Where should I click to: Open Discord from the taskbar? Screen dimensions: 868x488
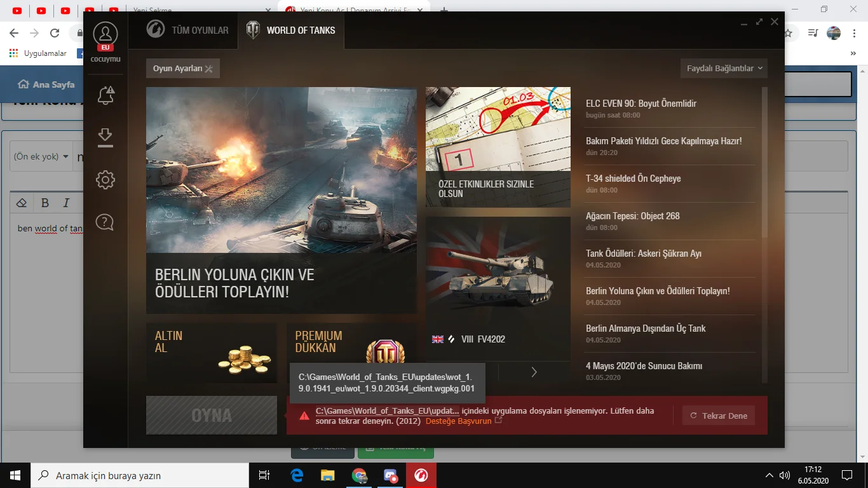pos(390,475)
